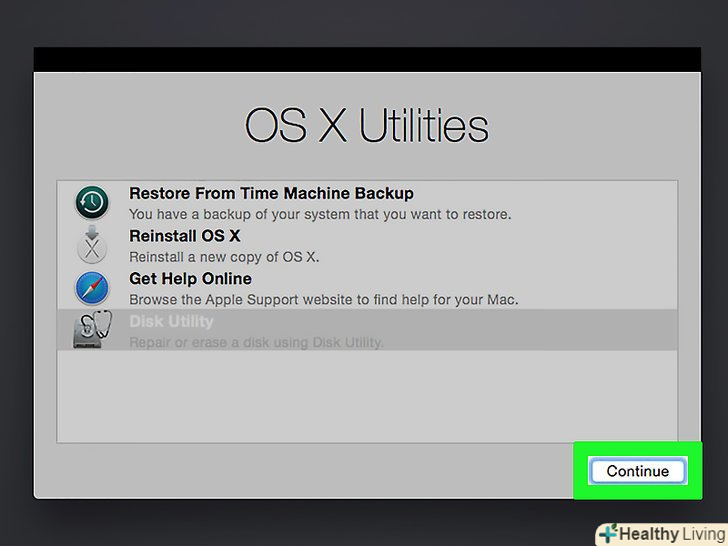728x546 pixels.
Task: Click 'Reinstall a new copy of OS X.' text
Action: (x=224, y=257)
